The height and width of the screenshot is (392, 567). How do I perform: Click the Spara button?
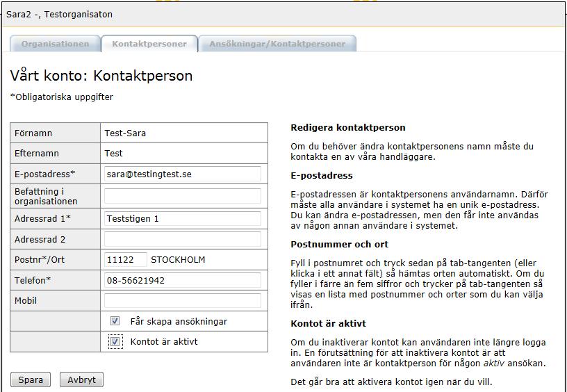point(31,379)
